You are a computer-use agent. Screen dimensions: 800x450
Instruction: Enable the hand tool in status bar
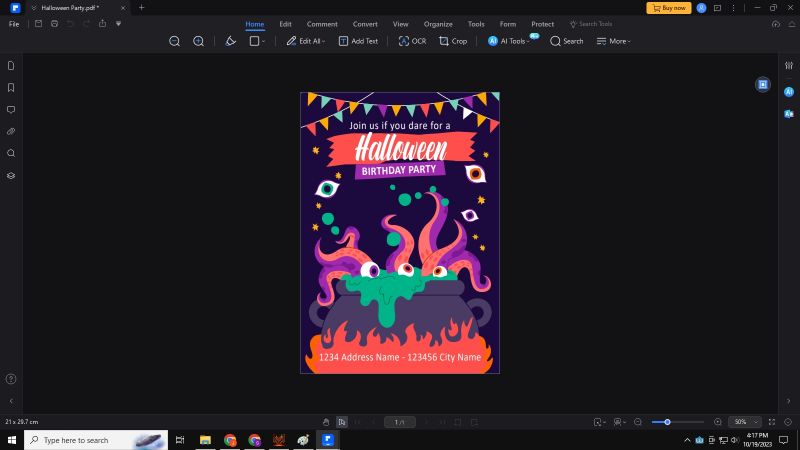pos(326,422)
